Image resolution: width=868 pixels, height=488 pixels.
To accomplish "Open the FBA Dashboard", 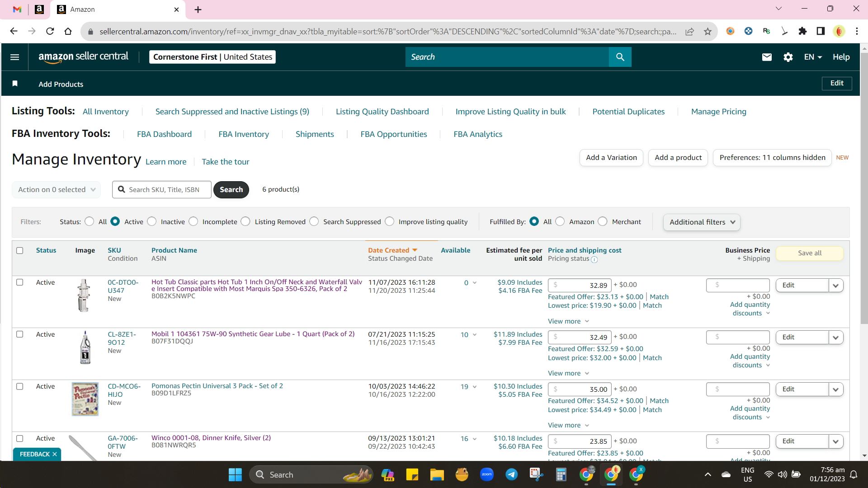I will [165, 134].
